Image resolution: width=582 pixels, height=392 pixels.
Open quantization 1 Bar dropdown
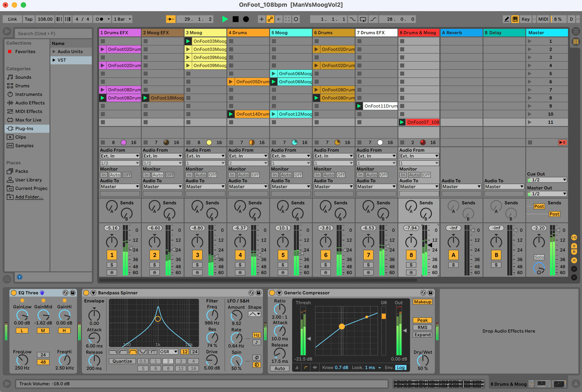click(122, 19)
